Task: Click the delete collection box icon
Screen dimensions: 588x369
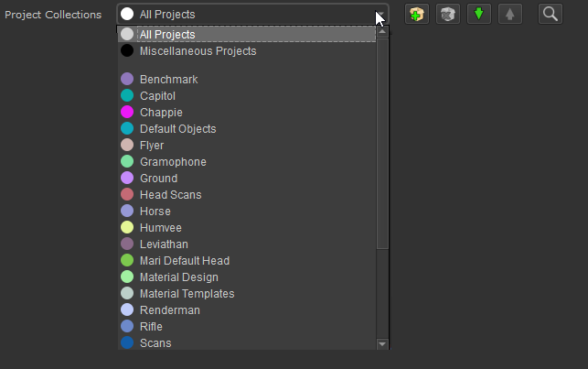Action: [x=447, y=15]
